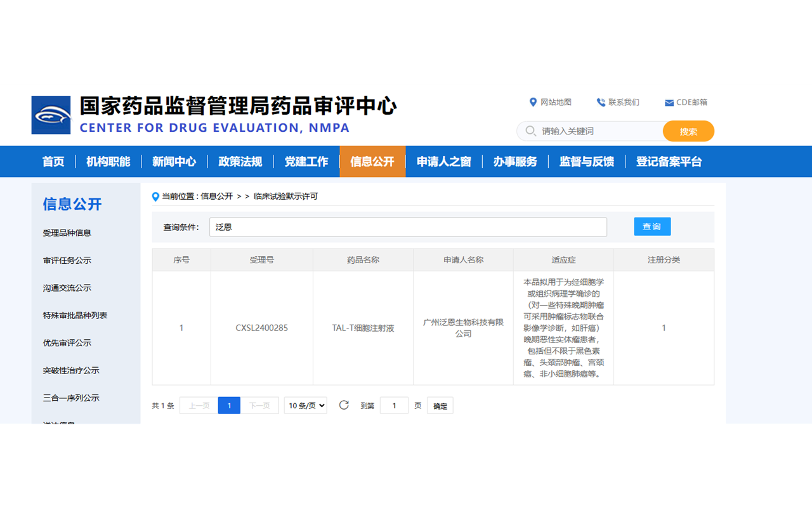
Task: Open 审评任务公示 in sidebar
Action: 67,261
